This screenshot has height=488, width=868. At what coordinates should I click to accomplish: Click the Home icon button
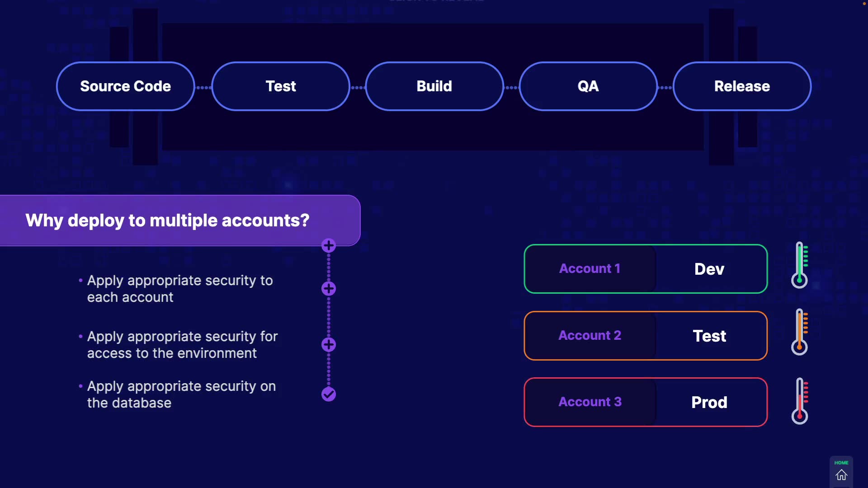[841, 472]
